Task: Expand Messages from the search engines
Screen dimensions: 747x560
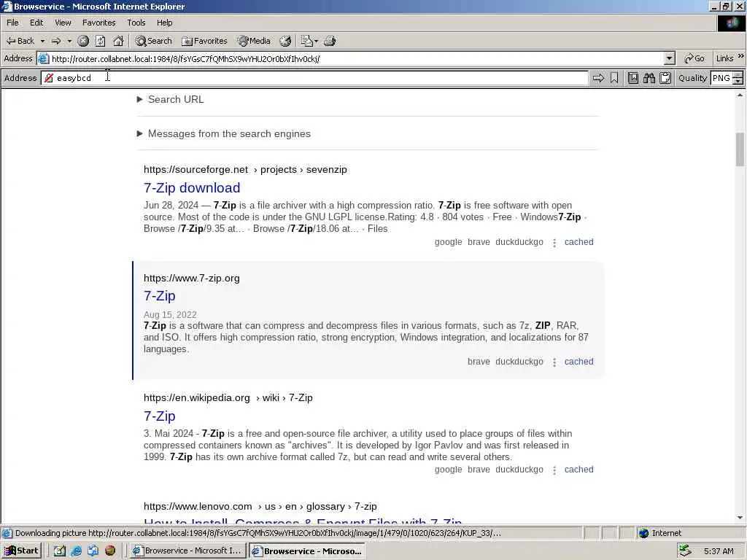Action: [224, 134]
